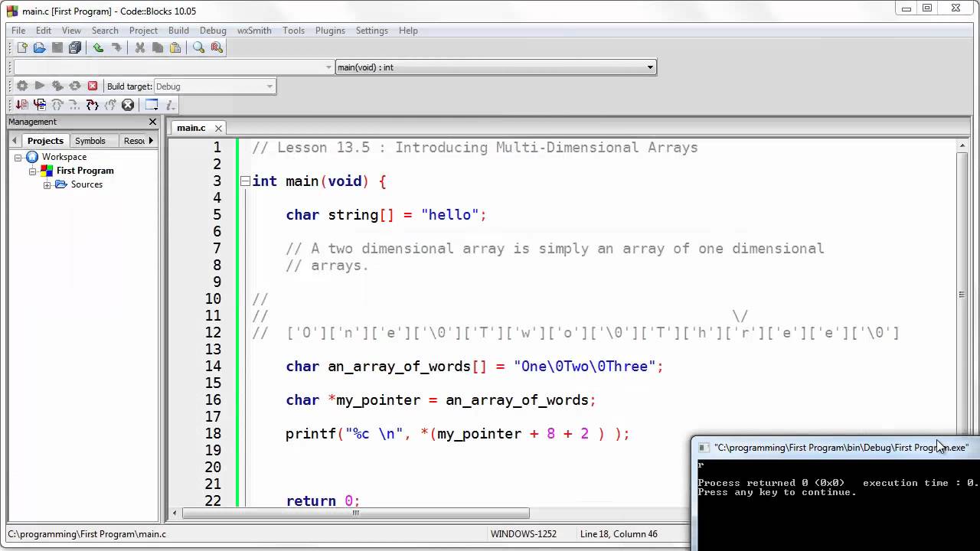The image size is (980, 551).
Task: Select the First Program project
Action: coord(85,171)
